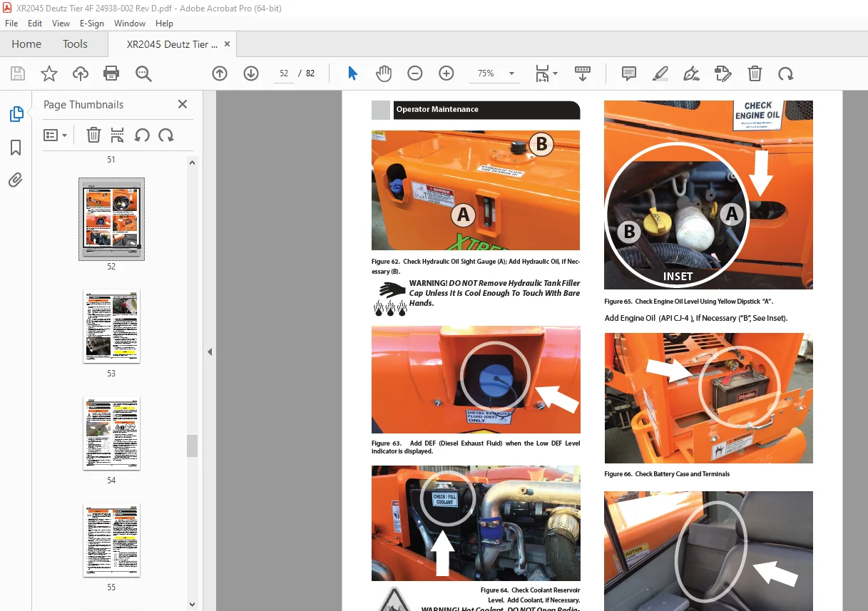Screen dimensions: 868x611
Task: Select the Highlight text pen tool
Action: coord(660,73)
